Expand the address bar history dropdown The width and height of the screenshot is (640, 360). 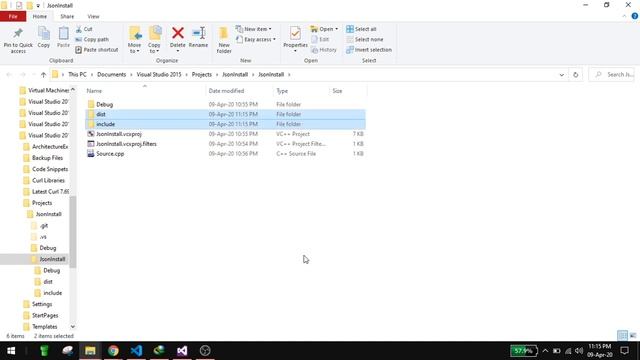click(x=562, y=75)
